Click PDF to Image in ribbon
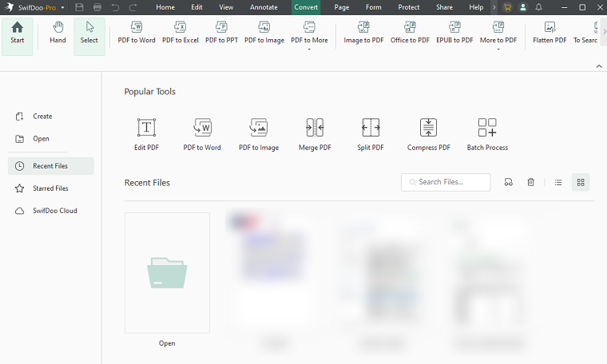Viewport: 607px width, 364px height. pos(264,33)
